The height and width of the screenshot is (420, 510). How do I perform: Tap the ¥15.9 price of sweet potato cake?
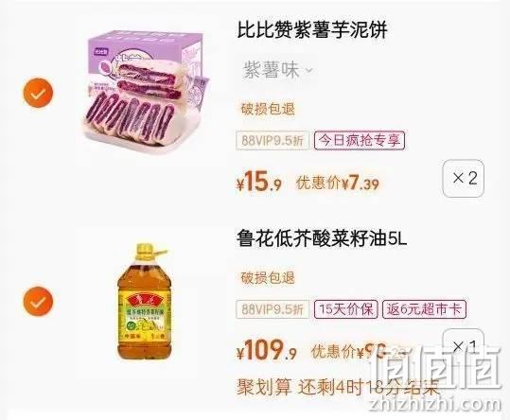pyautogui.click(x=259, y=182)
